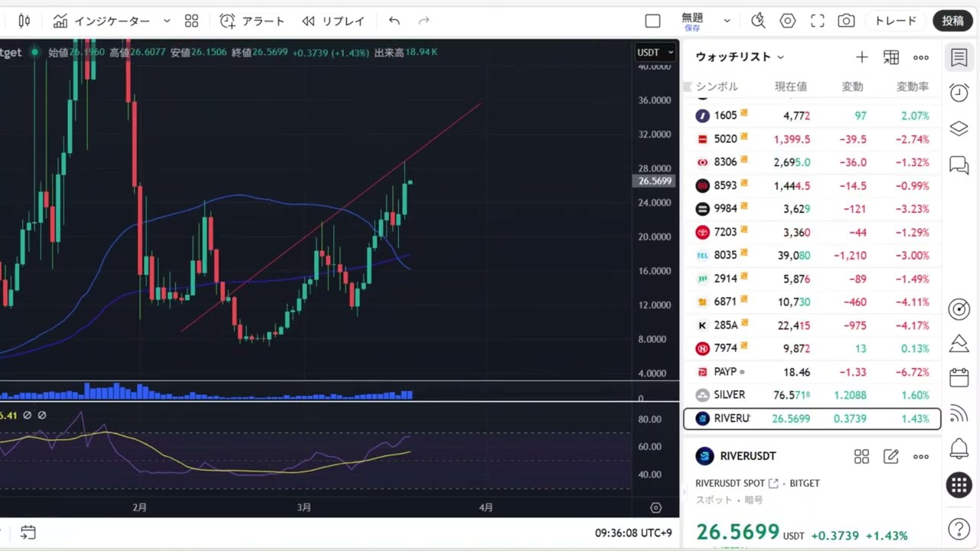Undo the last chart action
This screenshot has height=551, width=980.
(394, 21)
